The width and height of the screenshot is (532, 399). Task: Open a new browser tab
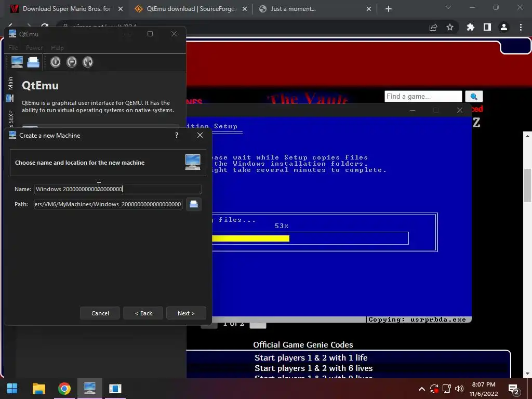coord(389,9)
